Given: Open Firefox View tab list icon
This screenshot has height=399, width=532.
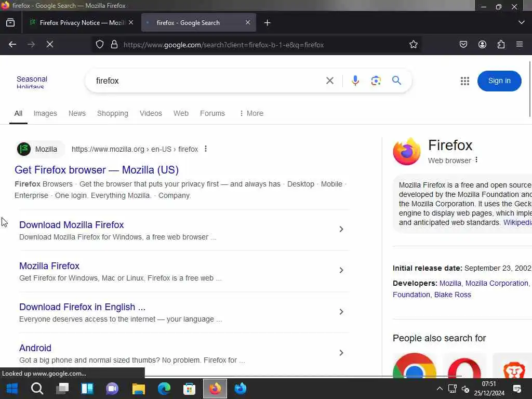Looking at the screenshot, I should coord(10,23).
